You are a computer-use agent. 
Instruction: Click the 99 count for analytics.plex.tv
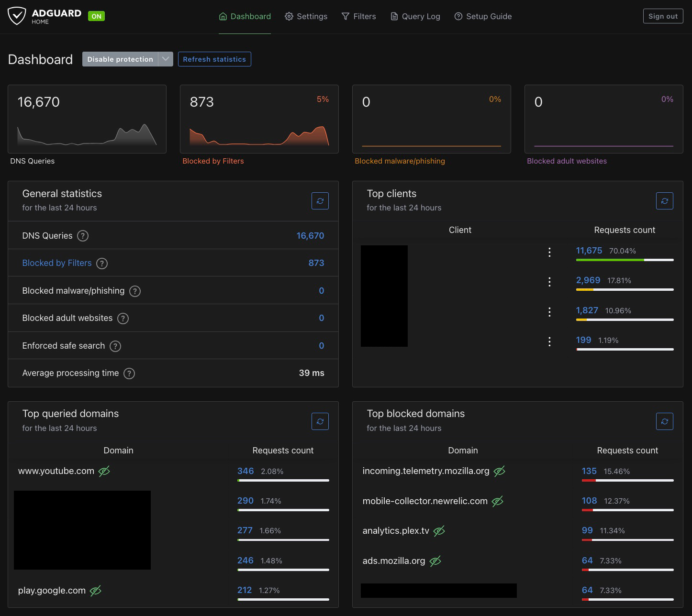pos(587,530)
